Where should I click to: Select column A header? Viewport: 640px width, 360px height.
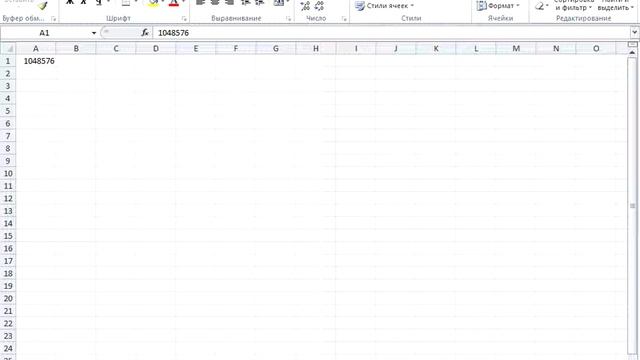[x=36, y=49]
